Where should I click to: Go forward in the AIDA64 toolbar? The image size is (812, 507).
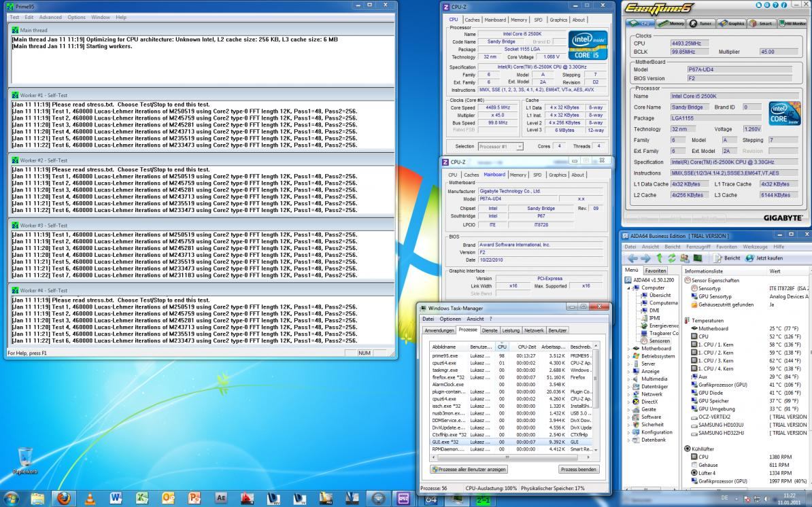(x=645, y=258)
